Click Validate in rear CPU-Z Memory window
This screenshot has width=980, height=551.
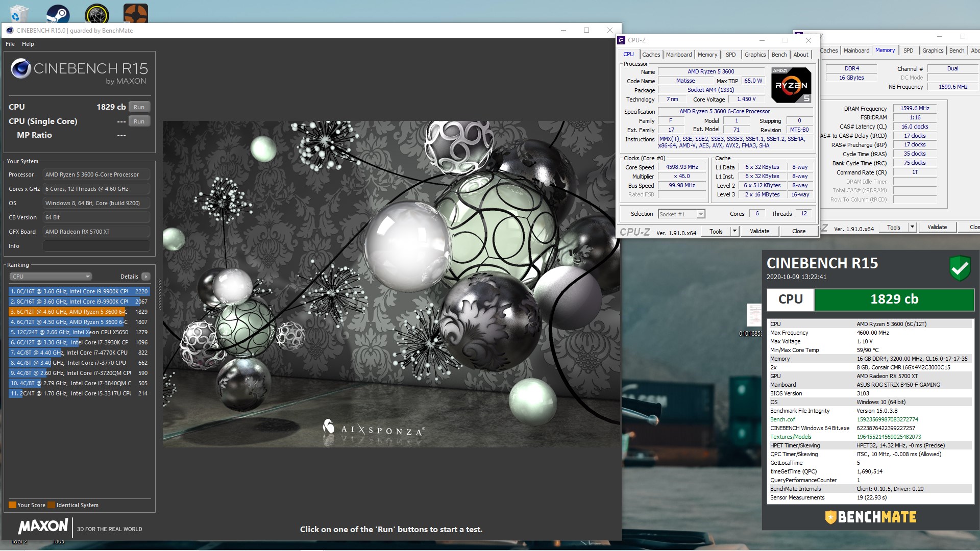click(937, 228)
